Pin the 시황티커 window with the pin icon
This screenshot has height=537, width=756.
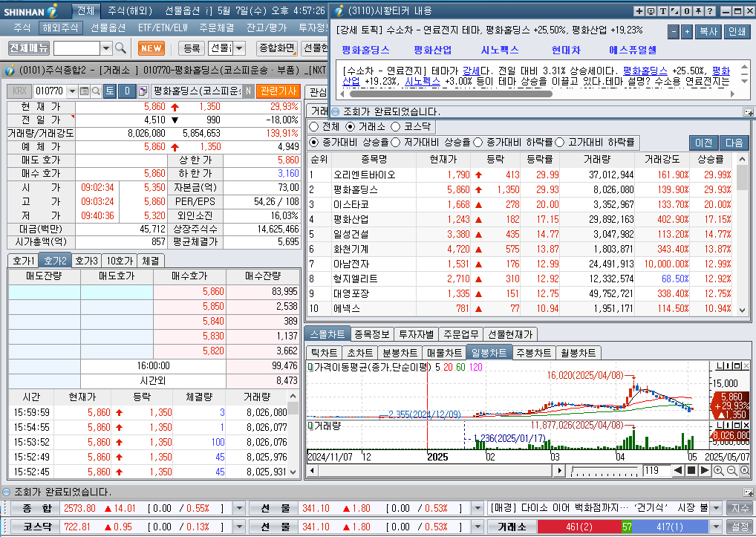[x=697, y=11]
